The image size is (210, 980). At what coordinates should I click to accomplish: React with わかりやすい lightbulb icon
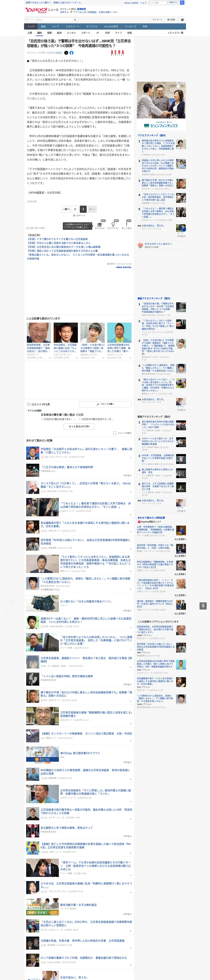113,224
